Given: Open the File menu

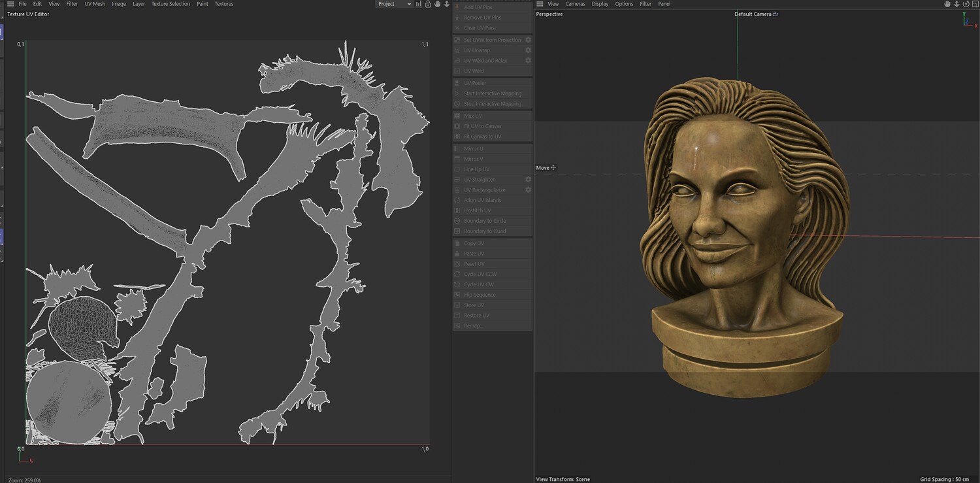Looking at the screenshot, I should tap(22, 4).
